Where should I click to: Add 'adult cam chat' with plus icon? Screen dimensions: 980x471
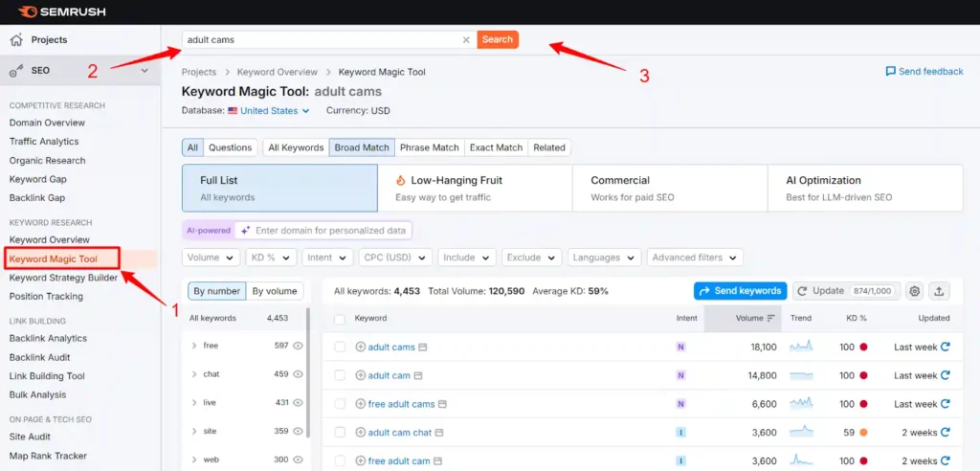[360, 432]
